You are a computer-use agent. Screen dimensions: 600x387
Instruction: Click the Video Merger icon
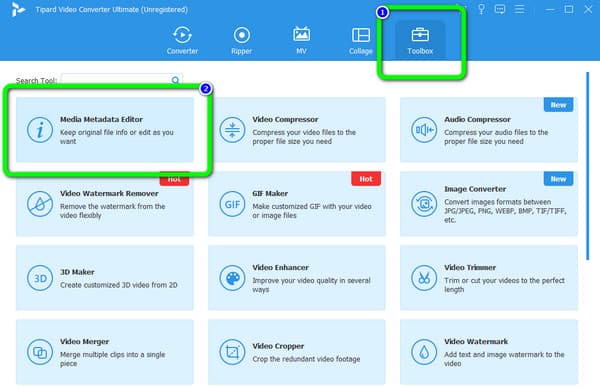pyautogui.click(x=40, y=352)
